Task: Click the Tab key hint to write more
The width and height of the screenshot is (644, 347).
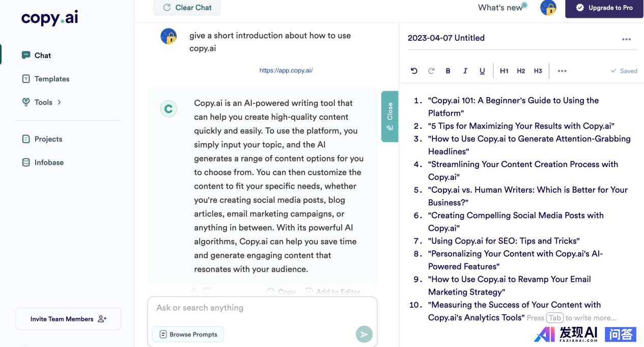Action: coord(555,318)
